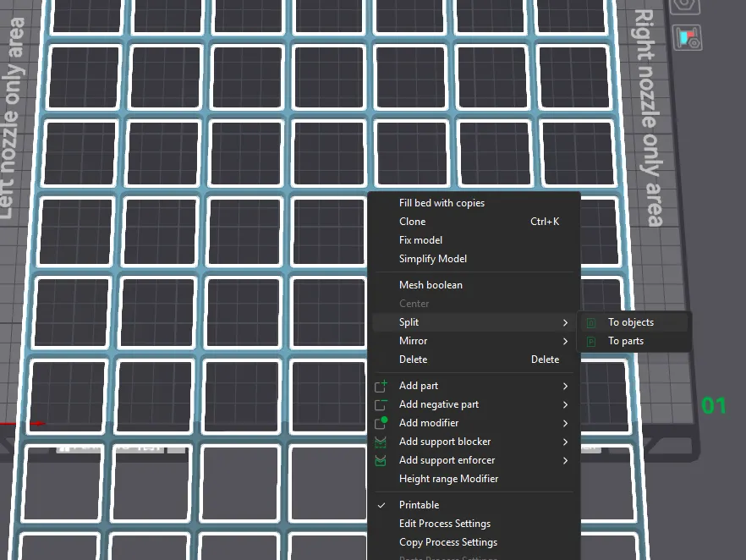Expand the Add support enforcer arrow
746x560 pixels.
[565, 460]
